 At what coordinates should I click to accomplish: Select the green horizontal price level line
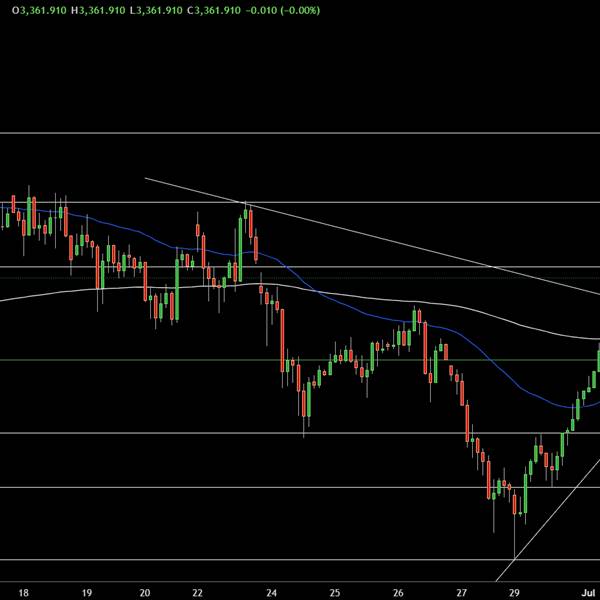300,360
